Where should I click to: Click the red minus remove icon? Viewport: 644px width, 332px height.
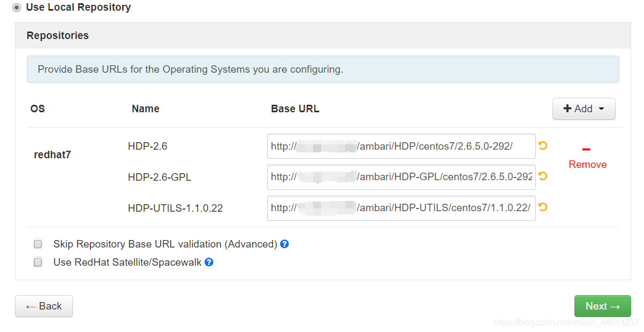coord(586,149)
